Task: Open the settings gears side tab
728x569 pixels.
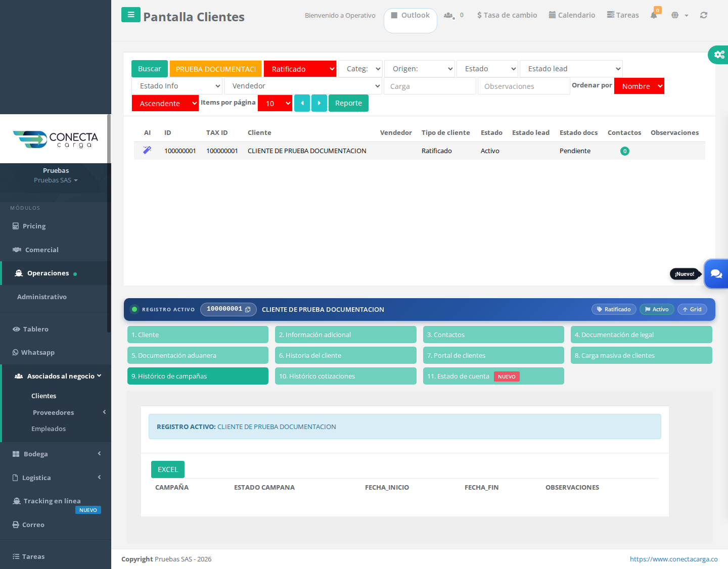Action: [718, 55]
